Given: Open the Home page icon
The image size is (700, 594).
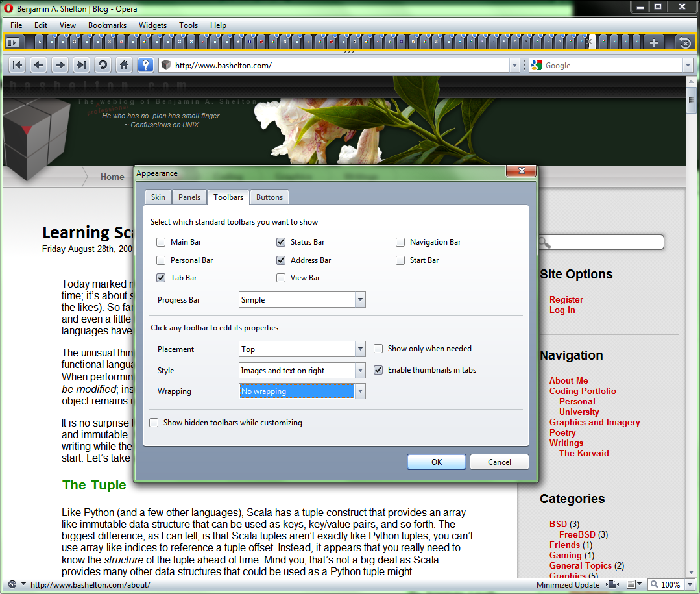Looking at the screenshot, I should point(123,65).
